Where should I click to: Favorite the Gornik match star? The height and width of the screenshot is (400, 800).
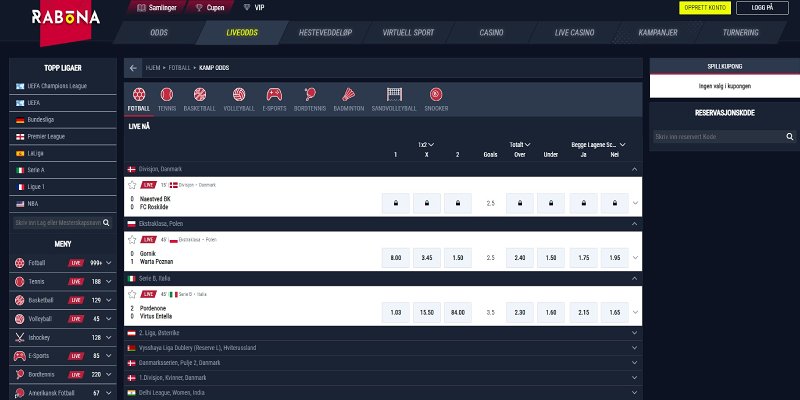132,239
